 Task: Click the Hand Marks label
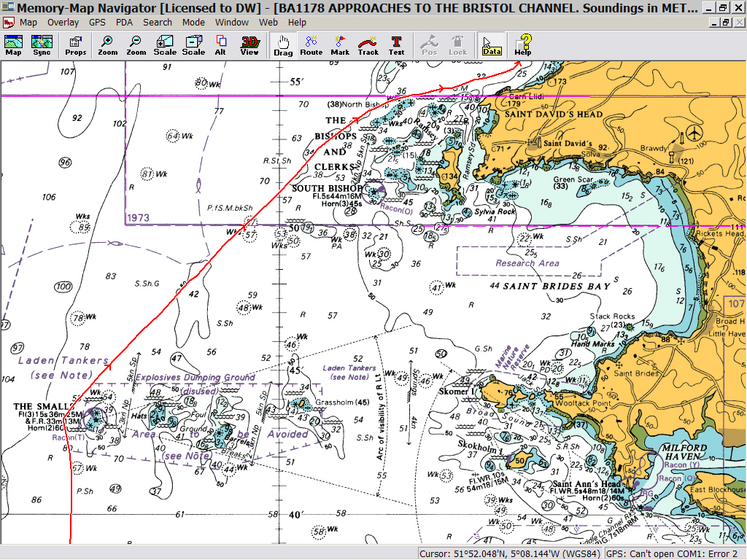point(592,344)
